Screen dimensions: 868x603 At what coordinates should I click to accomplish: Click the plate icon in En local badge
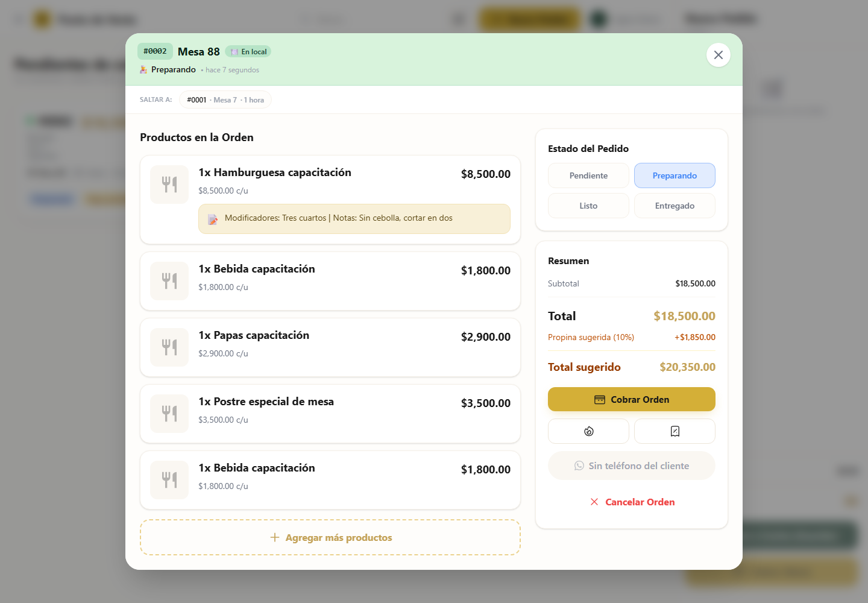tap(234, 52)
